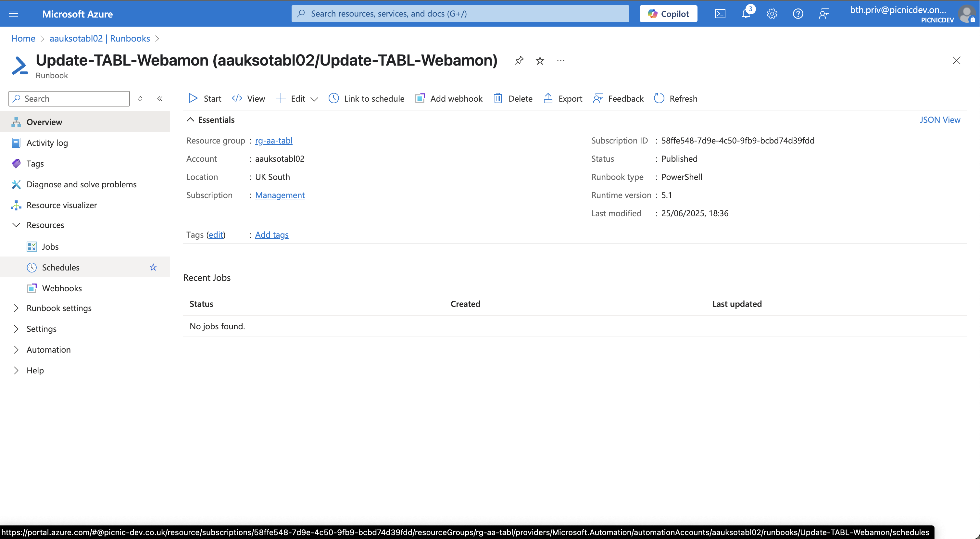This screenshot has height=539, width=980.
Task: Open Activity log
Action: [x=85, y=143]
